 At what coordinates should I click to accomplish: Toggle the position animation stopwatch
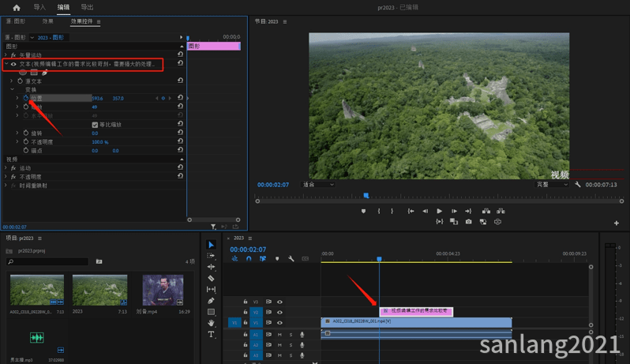point(26,98)
